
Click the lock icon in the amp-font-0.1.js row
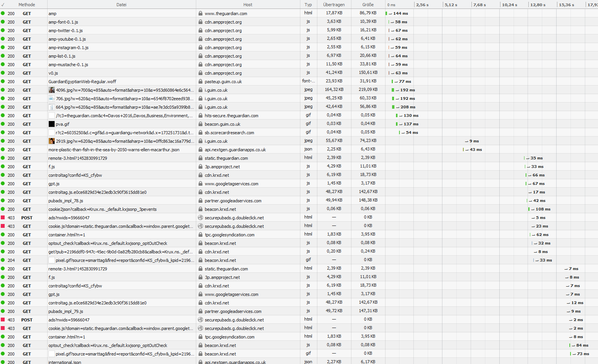[200, 22]
